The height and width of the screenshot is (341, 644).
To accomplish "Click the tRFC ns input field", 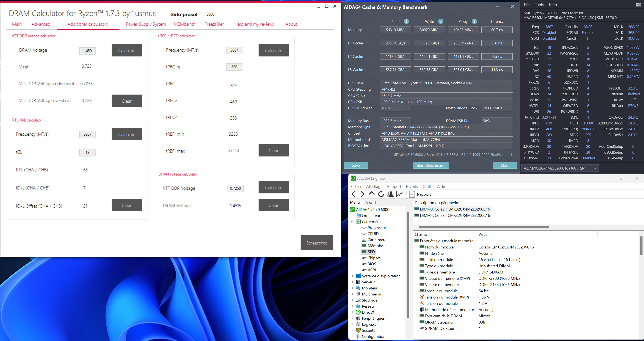I will click(234, 67).
